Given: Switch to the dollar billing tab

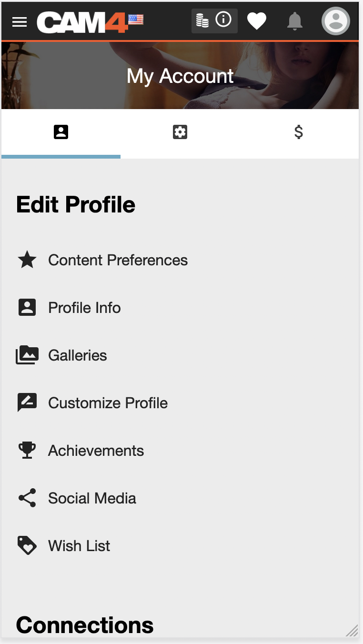Looking at the screenshot, I should pyautogui.click(x=299, y=132).
